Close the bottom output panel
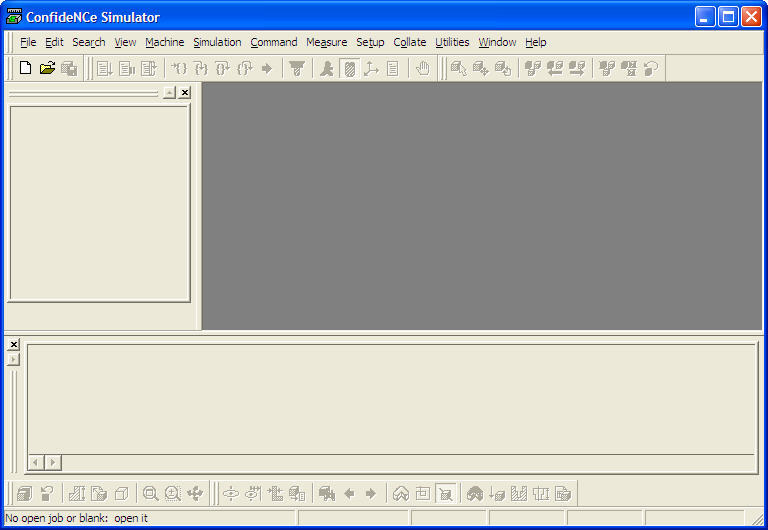Screen dimensions: 768x530 (13, 345)
